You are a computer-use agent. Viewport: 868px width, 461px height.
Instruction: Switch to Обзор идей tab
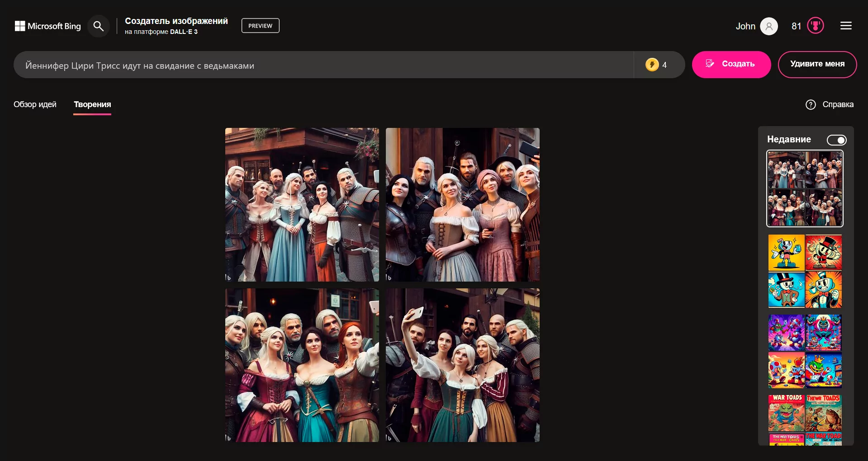coord(35,104)
